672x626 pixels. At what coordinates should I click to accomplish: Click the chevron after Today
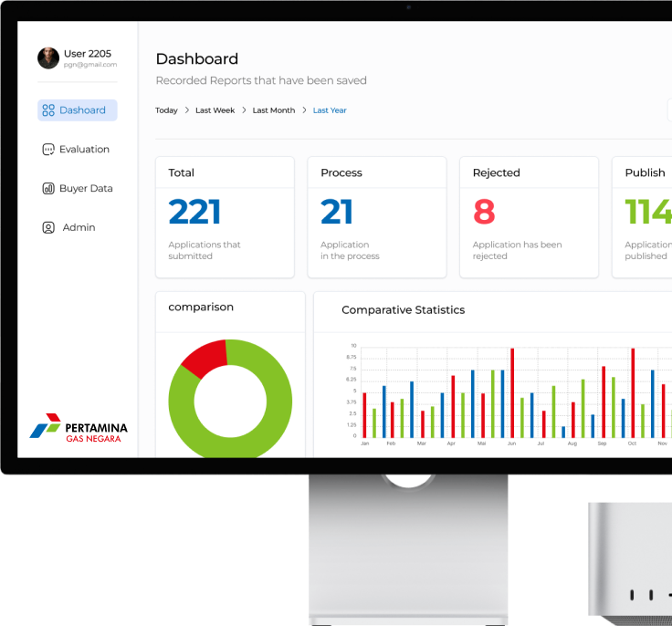click(186, 110)
